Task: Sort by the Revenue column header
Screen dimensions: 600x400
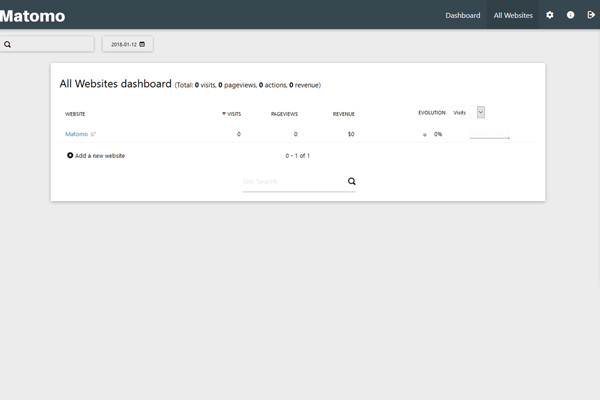Action: click(x=343, y=114)
